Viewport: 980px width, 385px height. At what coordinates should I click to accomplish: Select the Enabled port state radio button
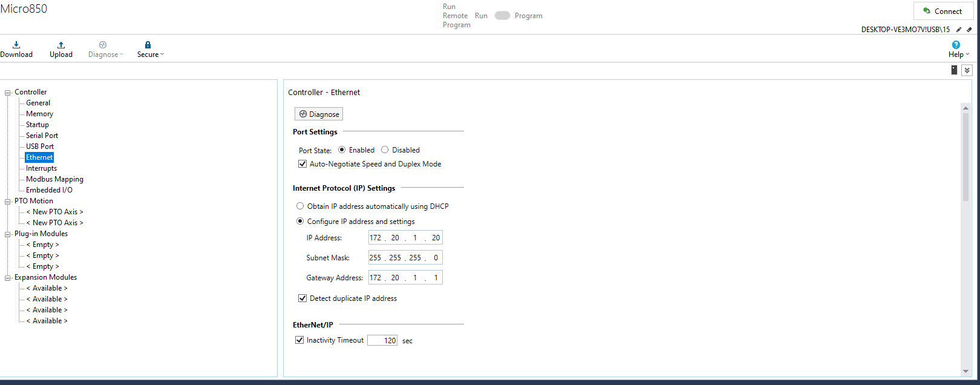coord(342,150)
